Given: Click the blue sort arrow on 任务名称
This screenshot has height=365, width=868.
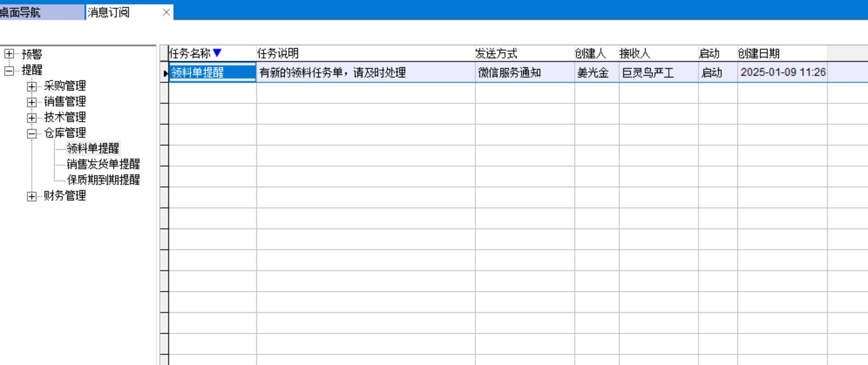Looking at the screenshot, I should pos(217,53).
